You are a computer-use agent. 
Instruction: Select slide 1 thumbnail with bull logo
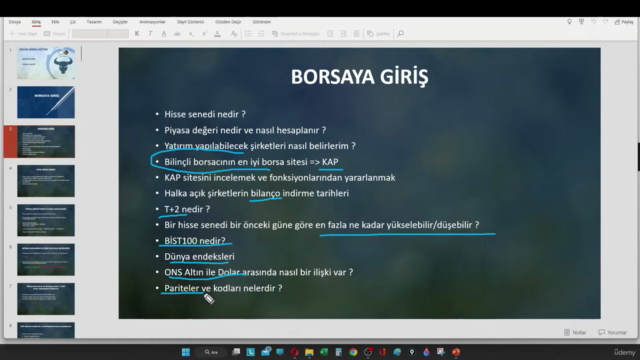coord(46,63)
